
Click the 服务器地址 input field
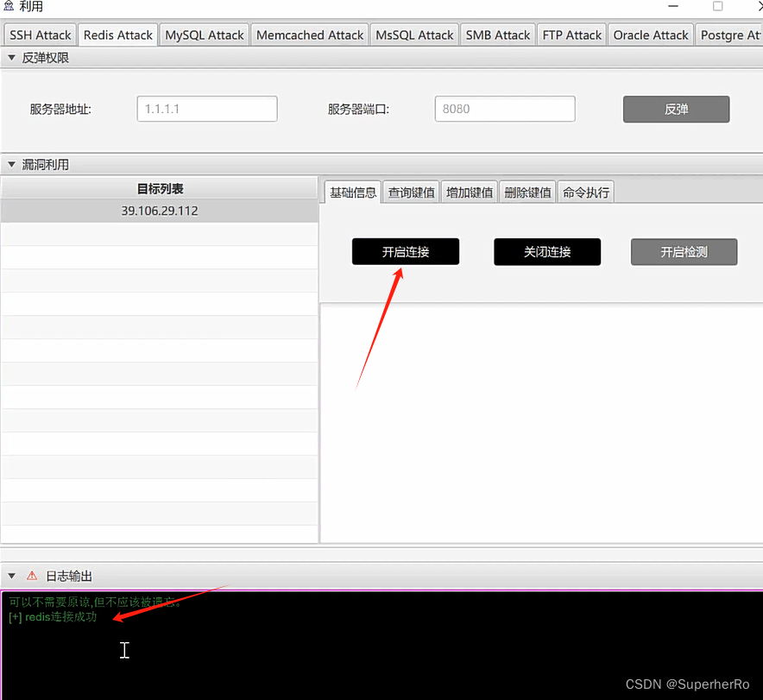click(207, 109)
